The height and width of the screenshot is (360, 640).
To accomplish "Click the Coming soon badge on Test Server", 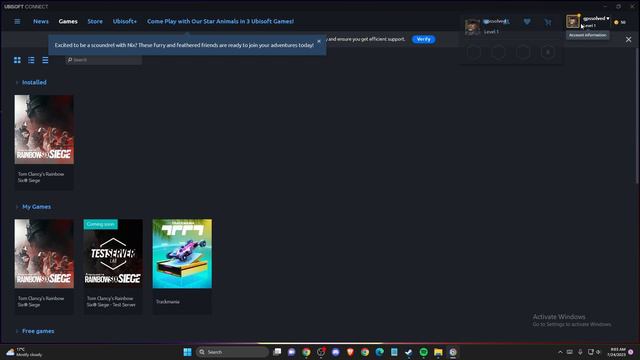I will (100, 224).
